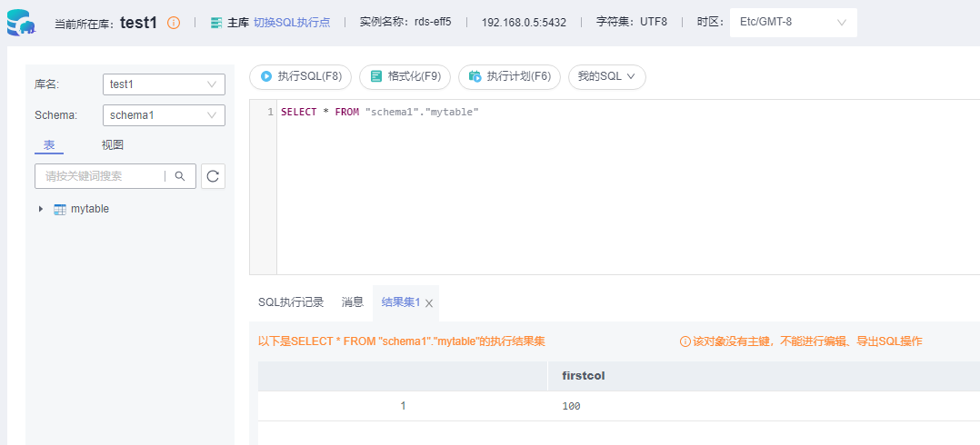
Task: Click the current database name test1
Action: tap(138, 23)
